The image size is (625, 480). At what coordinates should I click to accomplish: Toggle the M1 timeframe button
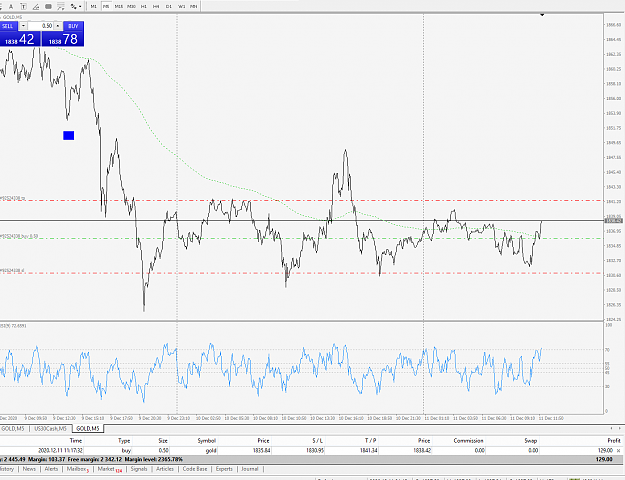tap(94, 6)
